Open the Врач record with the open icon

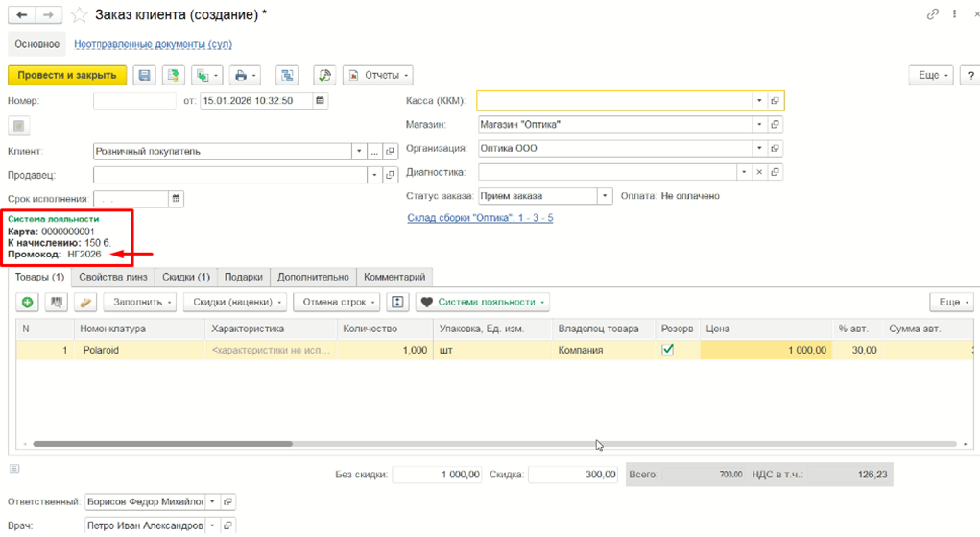pos(228,525)
